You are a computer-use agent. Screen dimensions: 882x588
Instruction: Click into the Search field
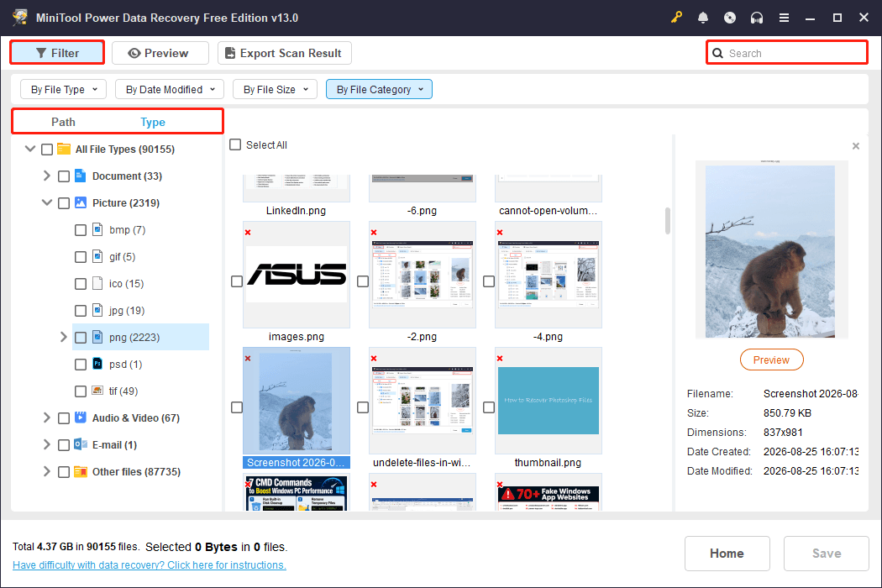pos(787,53)
